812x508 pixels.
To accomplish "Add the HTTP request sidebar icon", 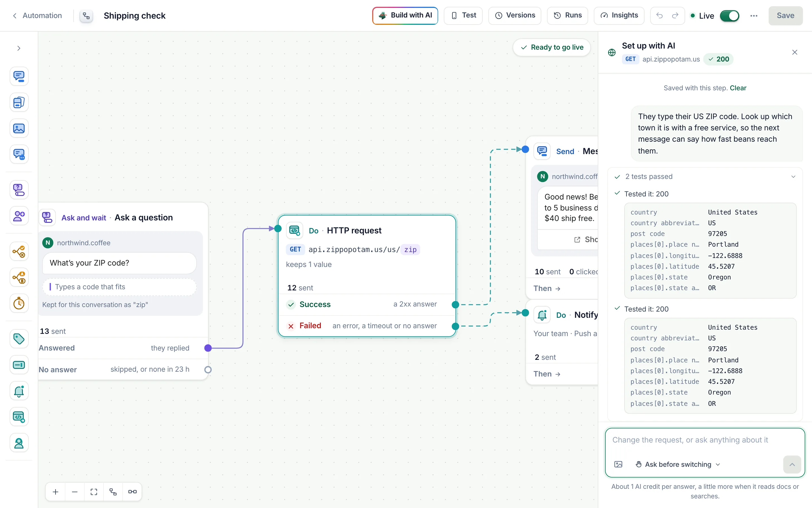I will (x=19, y=417).
